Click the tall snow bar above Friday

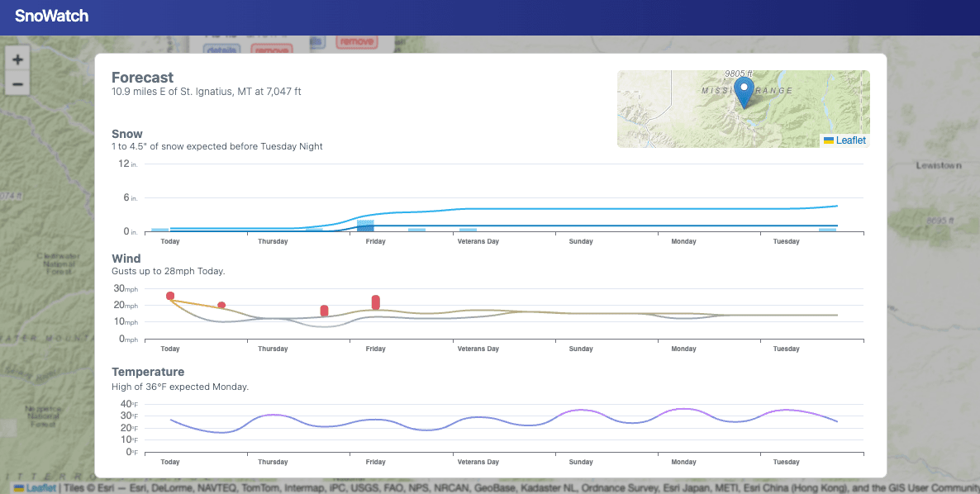tap(365, 226)
